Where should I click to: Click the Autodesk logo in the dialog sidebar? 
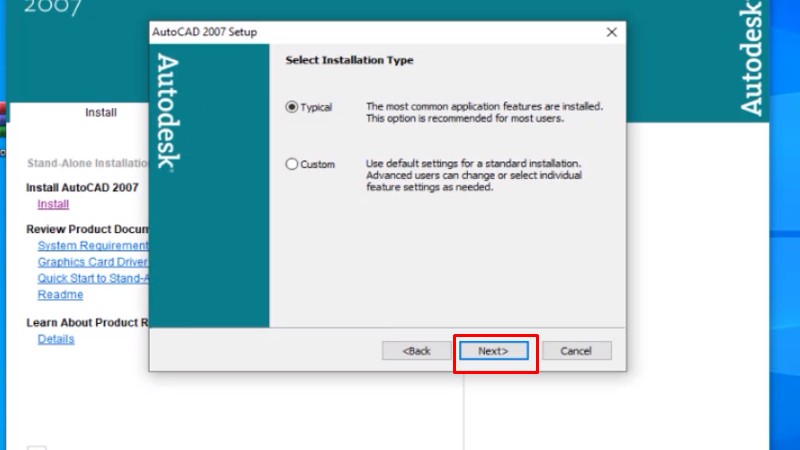(168, 113)
